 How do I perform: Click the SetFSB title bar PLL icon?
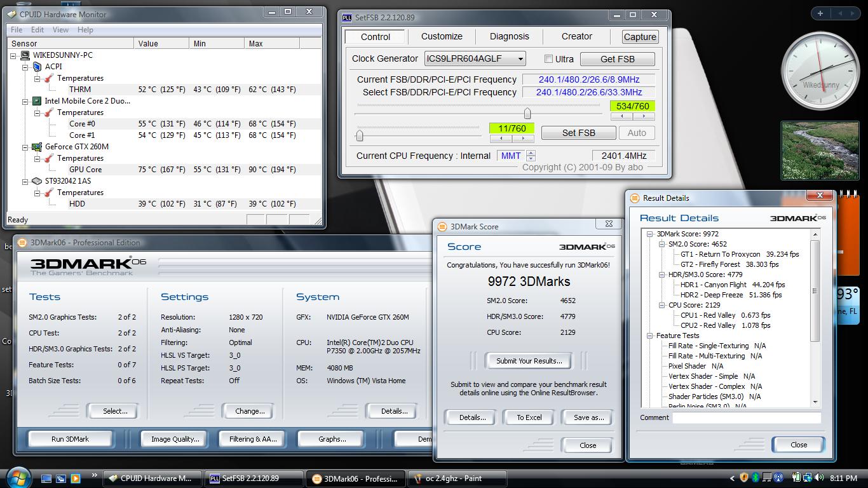pyautogui.click(x=348, y=17)
